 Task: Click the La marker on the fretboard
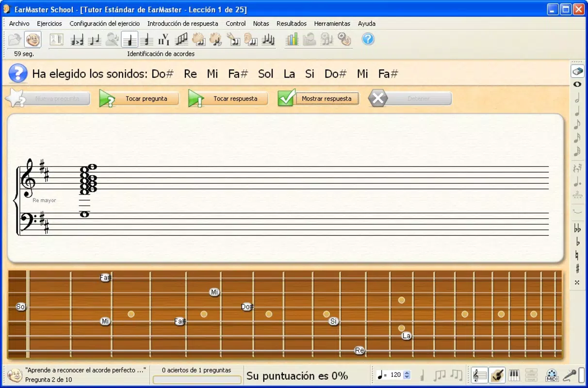pos(407,336)
